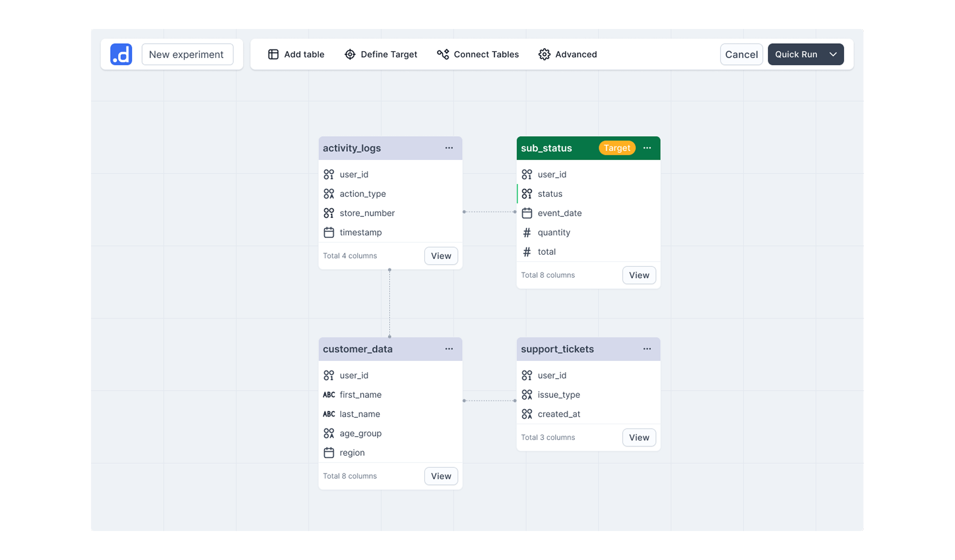
Task: Click the calendar icon beside timestamp
Action: 329,232
